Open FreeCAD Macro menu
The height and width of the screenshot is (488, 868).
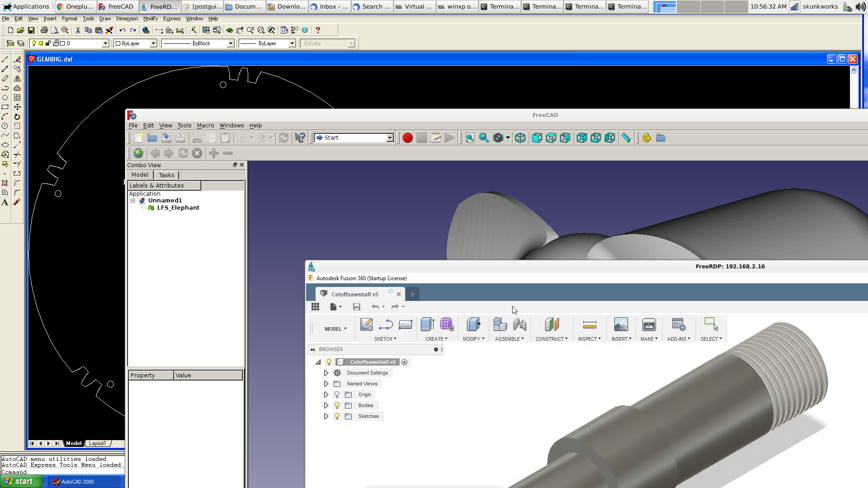[x=205, y=126]
